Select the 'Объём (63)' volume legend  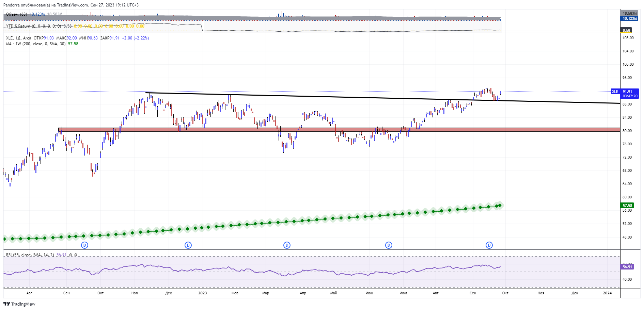point(17,14)
